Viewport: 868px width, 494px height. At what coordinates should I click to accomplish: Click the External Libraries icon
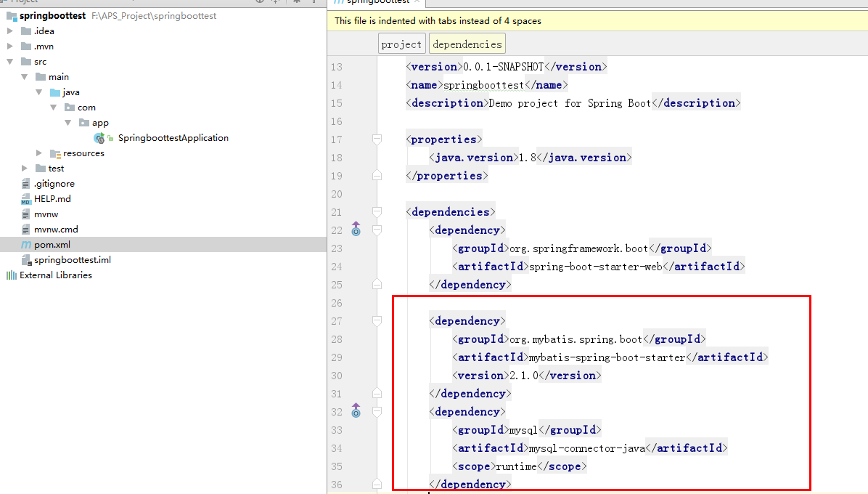11,275
